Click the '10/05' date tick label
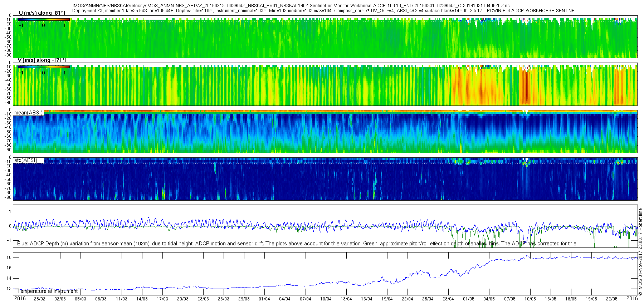This screenshot has width=644, height=304. tap(530, 299)
